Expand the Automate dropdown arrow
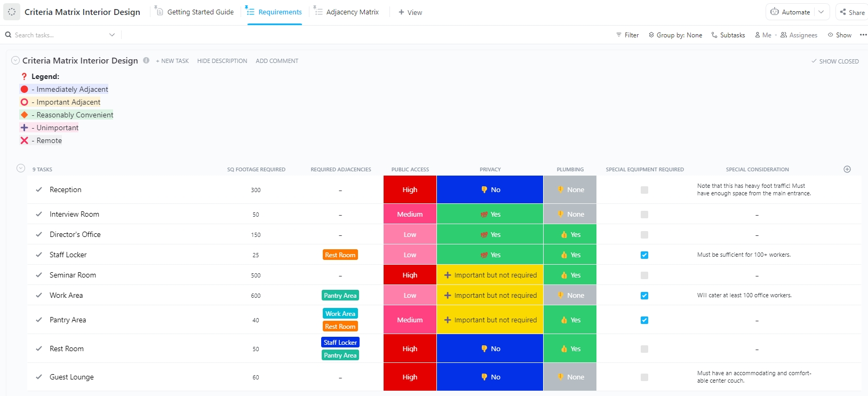 (822, 12)
